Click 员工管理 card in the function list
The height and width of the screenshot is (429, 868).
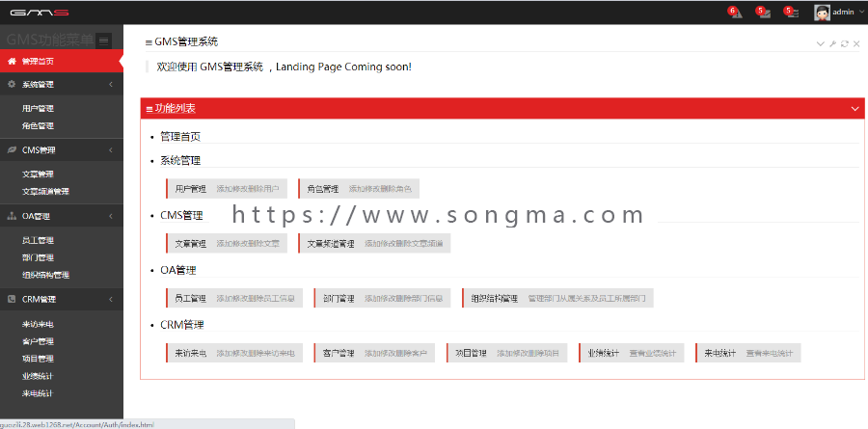(x=234, y=298)
